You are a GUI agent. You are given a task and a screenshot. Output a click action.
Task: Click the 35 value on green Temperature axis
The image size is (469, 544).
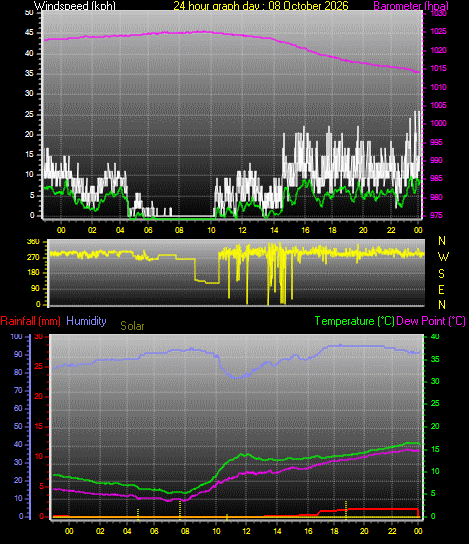435,359
